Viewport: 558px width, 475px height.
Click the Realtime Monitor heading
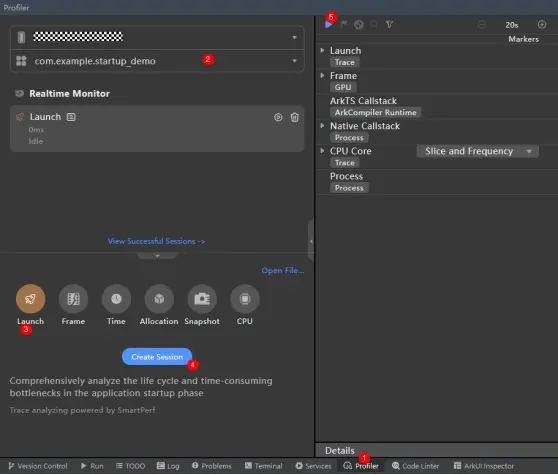click(x=69, y=94)
